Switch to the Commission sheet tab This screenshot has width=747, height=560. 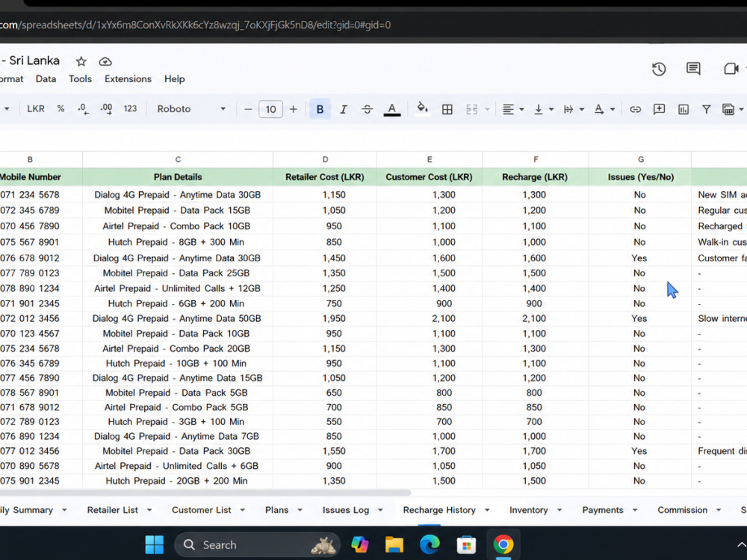coord(682,510)
